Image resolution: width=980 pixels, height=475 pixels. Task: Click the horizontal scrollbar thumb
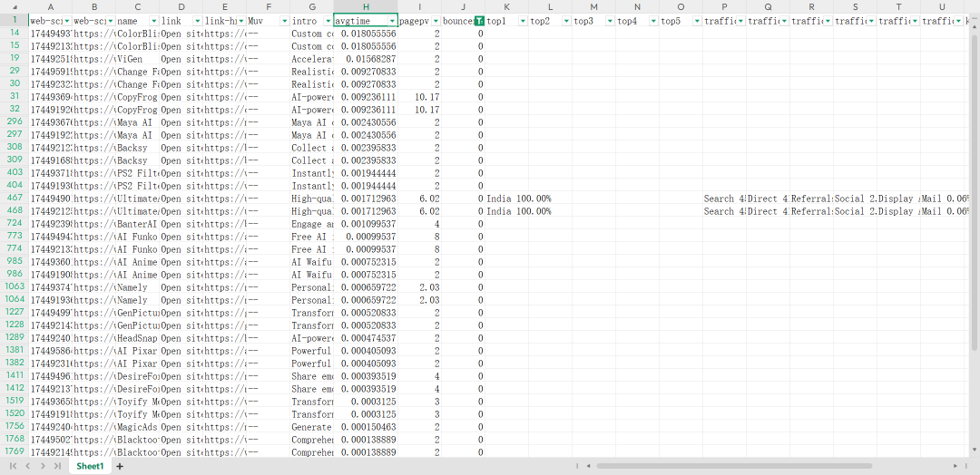coord(734,466)
